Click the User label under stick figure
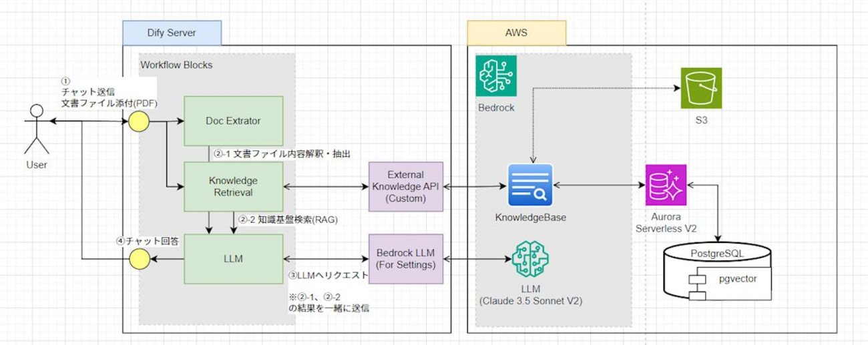The image size is (868, 345). [x=37, y=163]
